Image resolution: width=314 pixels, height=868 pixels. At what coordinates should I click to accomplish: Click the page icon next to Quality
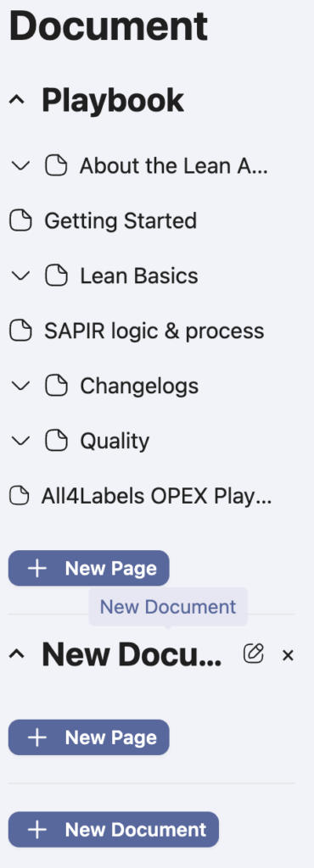[x=56, y=441]
